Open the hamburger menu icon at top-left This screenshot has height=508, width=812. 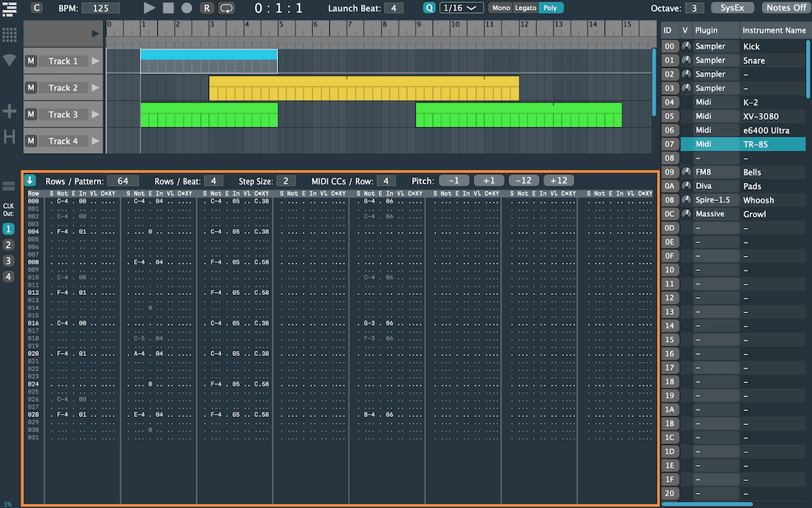[9, 8]
